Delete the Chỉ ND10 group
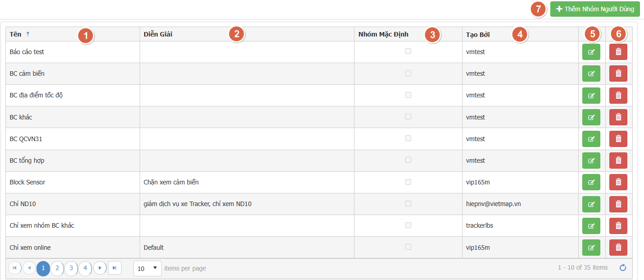Viewport: 644px width, 280px height. (618, 204)
